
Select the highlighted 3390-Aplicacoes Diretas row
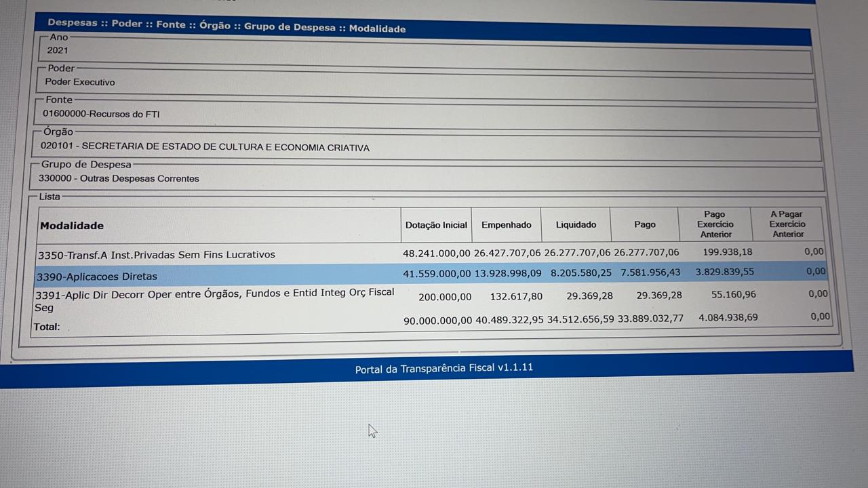pos(96,277)
